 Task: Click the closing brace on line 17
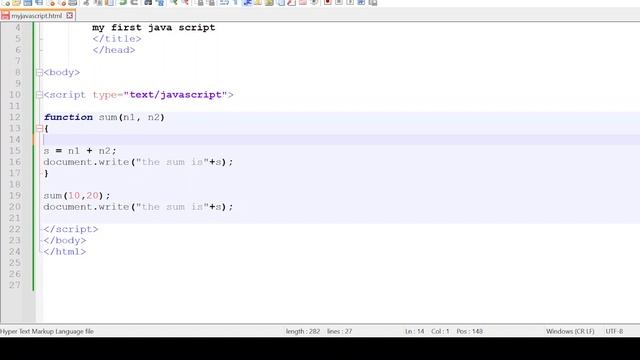point(46,173)
